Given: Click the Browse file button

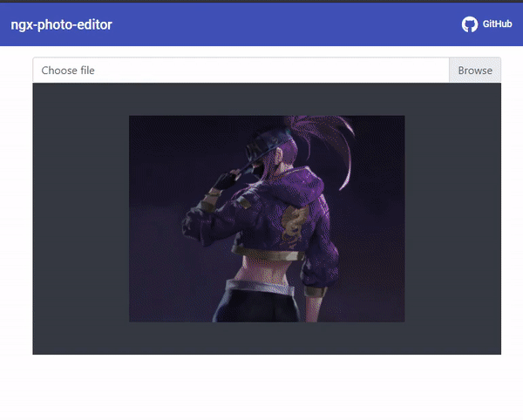Looking at the screenshot, I should 475,71.
